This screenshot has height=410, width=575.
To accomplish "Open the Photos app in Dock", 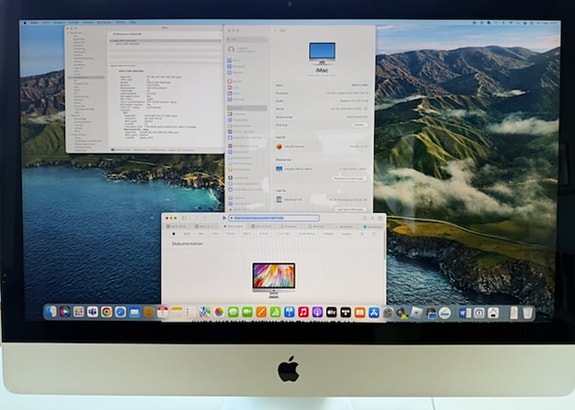I will point(219,312).
